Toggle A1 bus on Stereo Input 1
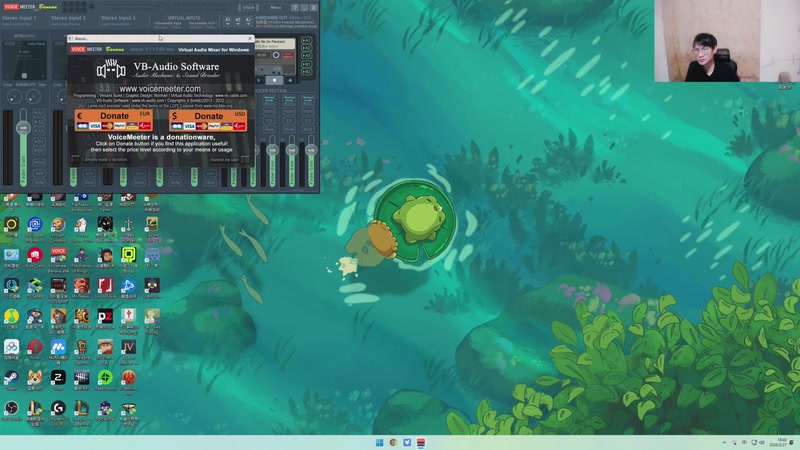This screenshot has height=450, width=800. 39,113
